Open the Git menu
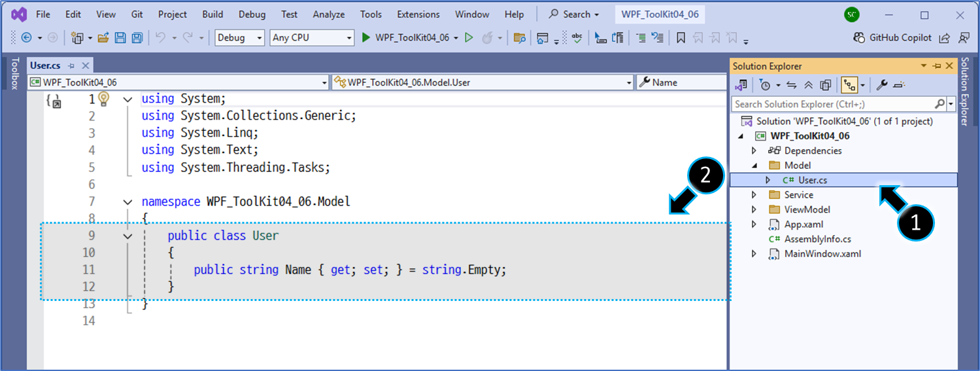Image resolution: width=980 pixels, height=371 pixels. [137, 14]
